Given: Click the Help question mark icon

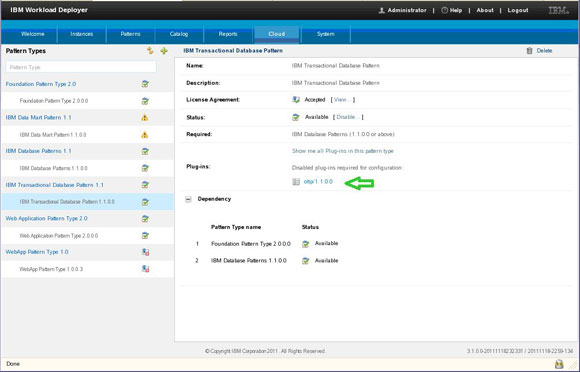Looking at the screenshot, I should click(x=444, y=10).
